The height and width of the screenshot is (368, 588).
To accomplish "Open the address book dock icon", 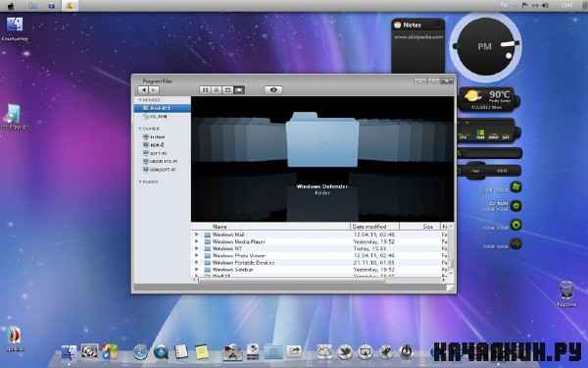I will tap(181, 352).
